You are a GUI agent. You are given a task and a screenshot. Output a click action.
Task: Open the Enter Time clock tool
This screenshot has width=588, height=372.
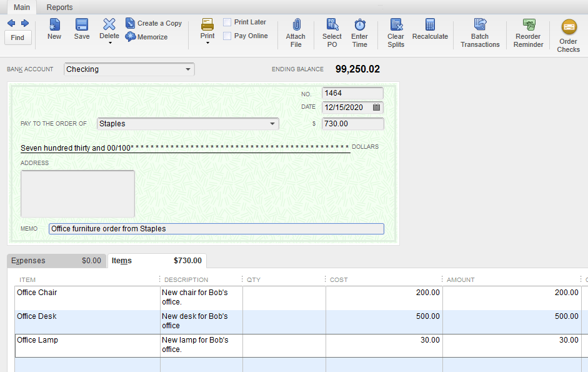pos(360,25)
